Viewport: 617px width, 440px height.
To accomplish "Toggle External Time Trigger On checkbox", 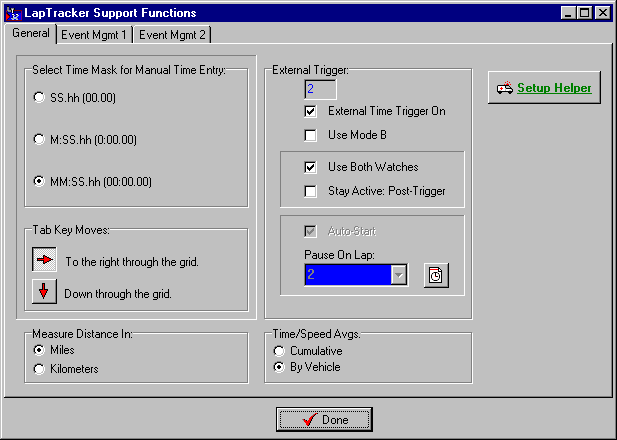I will click(x=310, y=111).
